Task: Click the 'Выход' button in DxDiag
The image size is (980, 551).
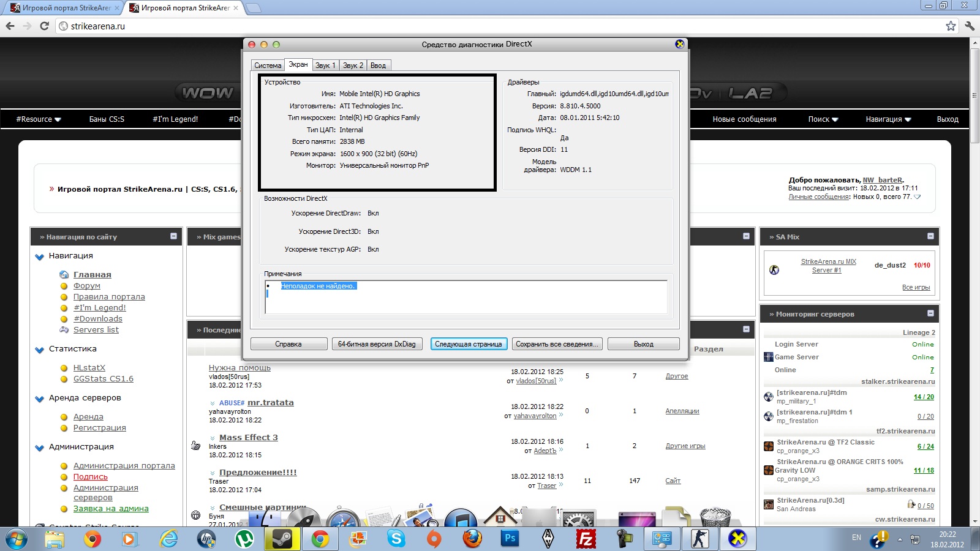Action: (x=643, y=344)
